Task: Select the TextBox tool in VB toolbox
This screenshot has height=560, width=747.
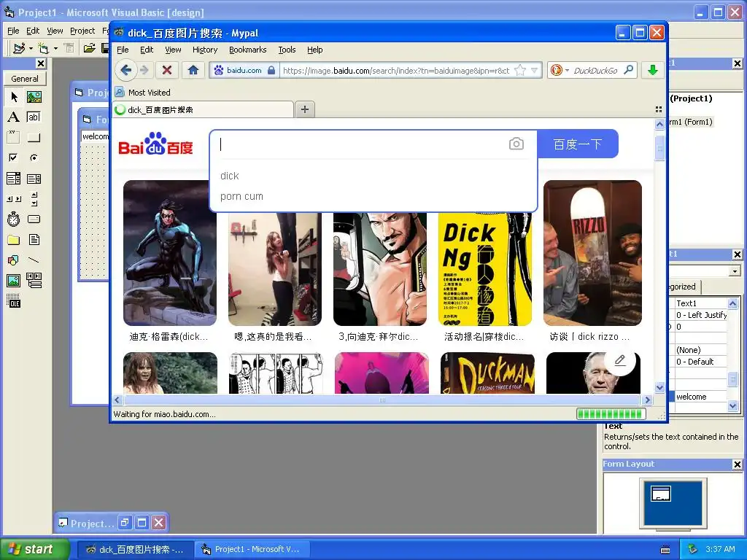Action: pyautogui.click(x=34, y=117)
